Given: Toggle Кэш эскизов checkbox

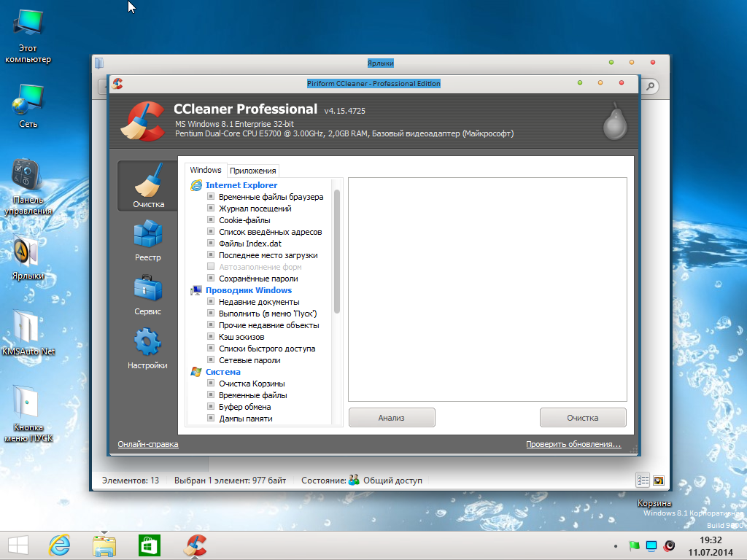Looking at the screenshot, I should tap(211, 336).
